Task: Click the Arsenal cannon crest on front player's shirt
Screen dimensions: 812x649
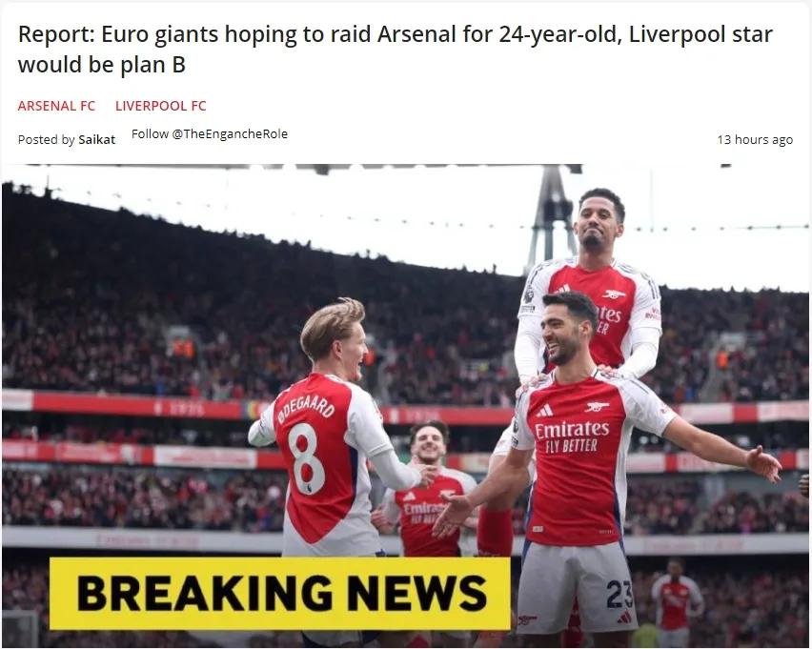Action: click(x=597, y=407)
